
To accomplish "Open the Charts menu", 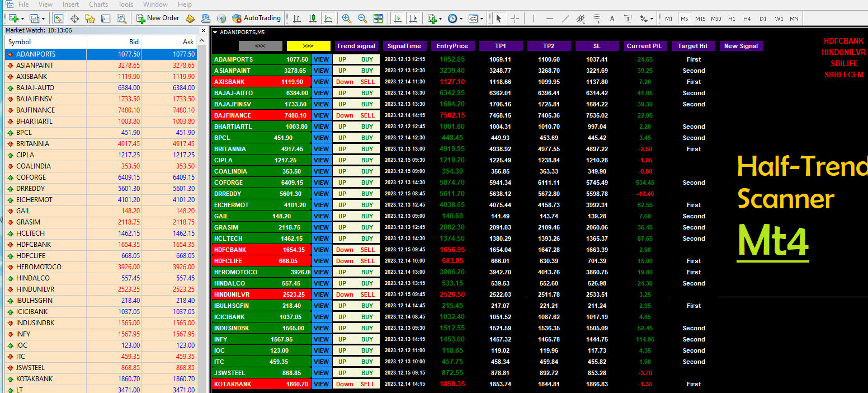I will click(98, 4).
